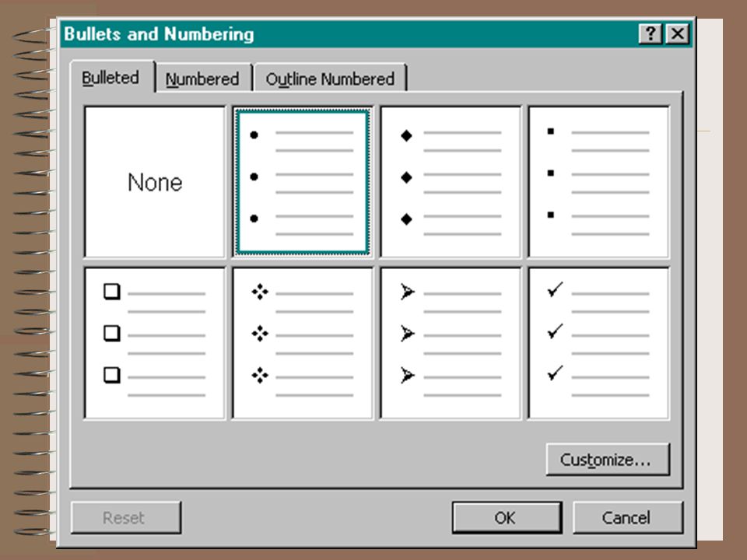Click the question mark help button
The height and width of the screenshot is (560, 747).
651,33
